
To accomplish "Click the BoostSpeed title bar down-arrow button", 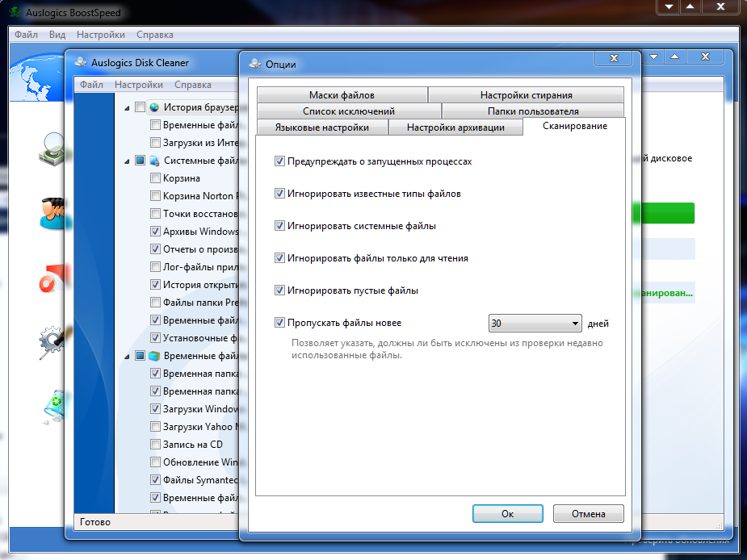I will [x=669, y=6].
